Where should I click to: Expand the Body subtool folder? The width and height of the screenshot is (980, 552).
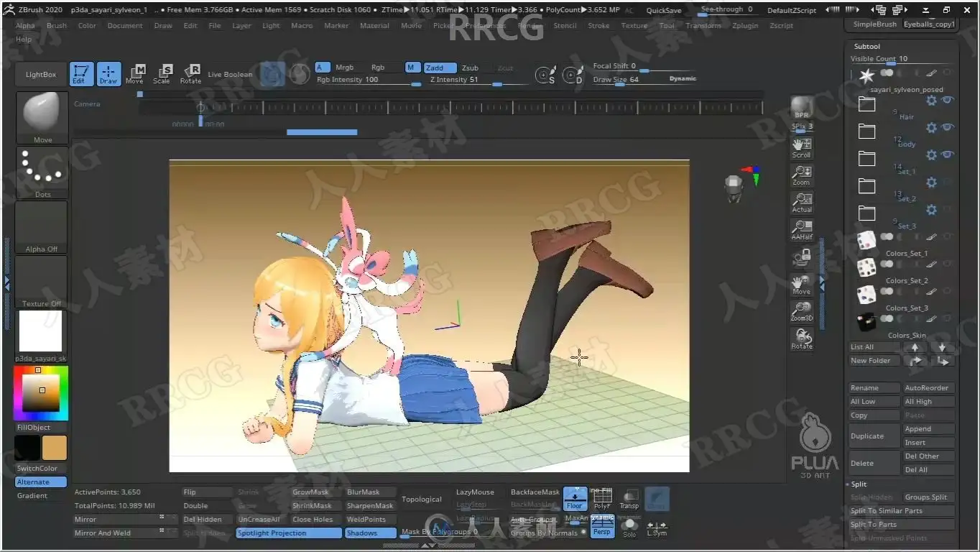point(867,132)
